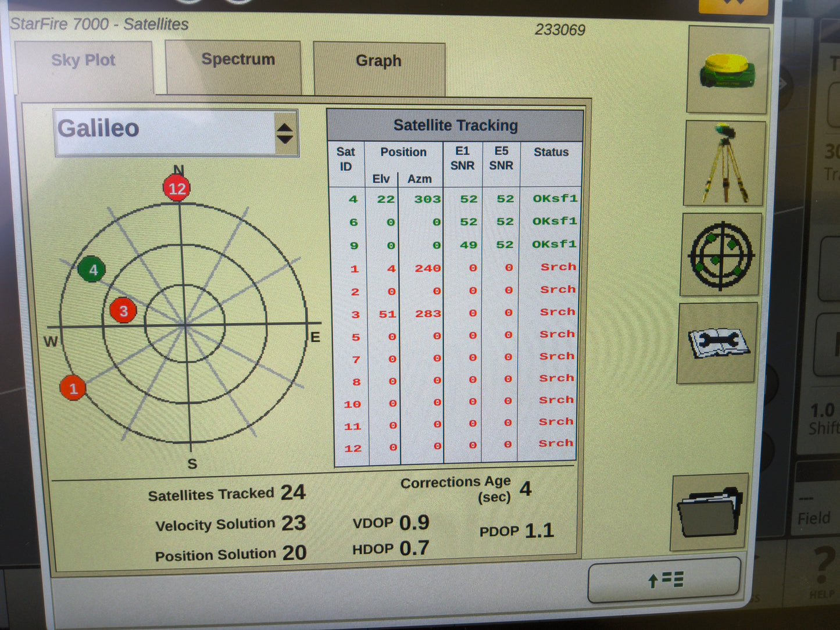Click Srch status for satellite 12
The height and width of the screenshot is (630, 840).
pos(556,443)
